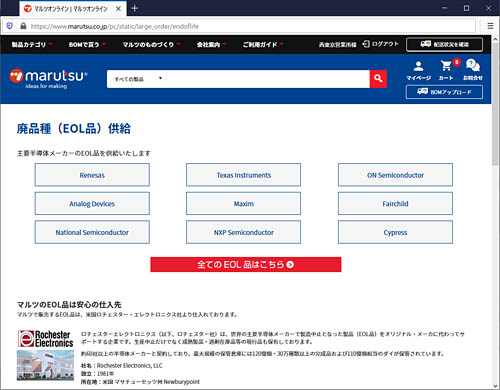This screenshot has width=500, height=390.
Task: Expand the マルツのものづくり menu
Action: click(151, 44)
